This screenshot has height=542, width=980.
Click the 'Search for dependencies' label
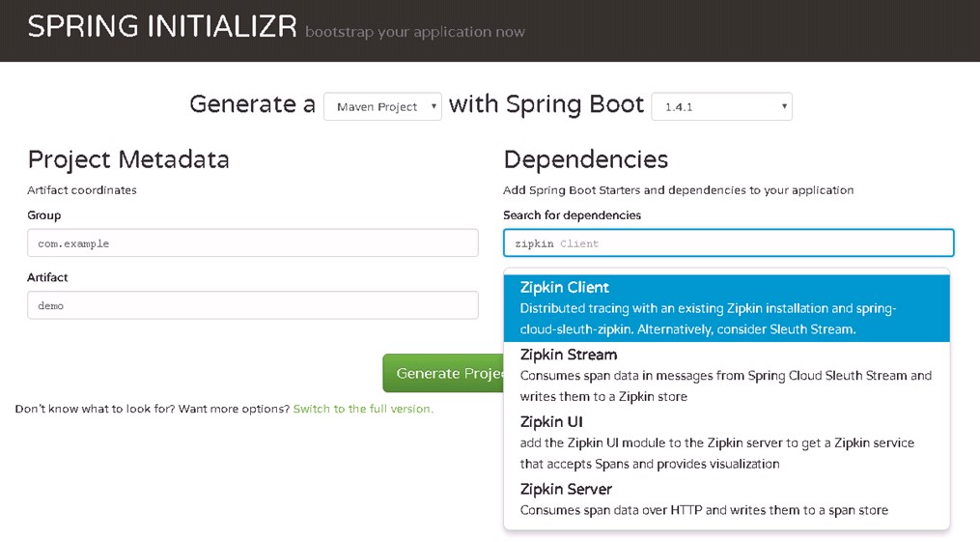[572, 215]
